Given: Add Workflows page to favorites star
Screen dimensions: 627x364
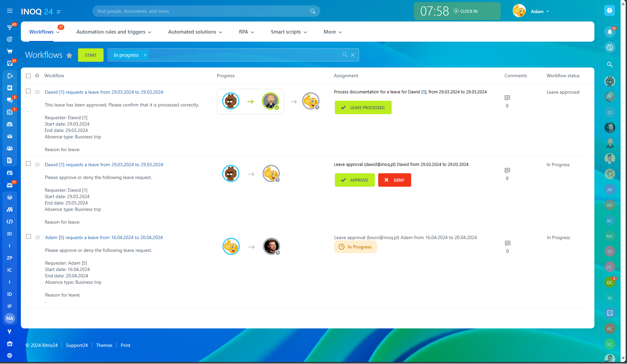Looking at the screenshot, I should [x=69, y=55].
